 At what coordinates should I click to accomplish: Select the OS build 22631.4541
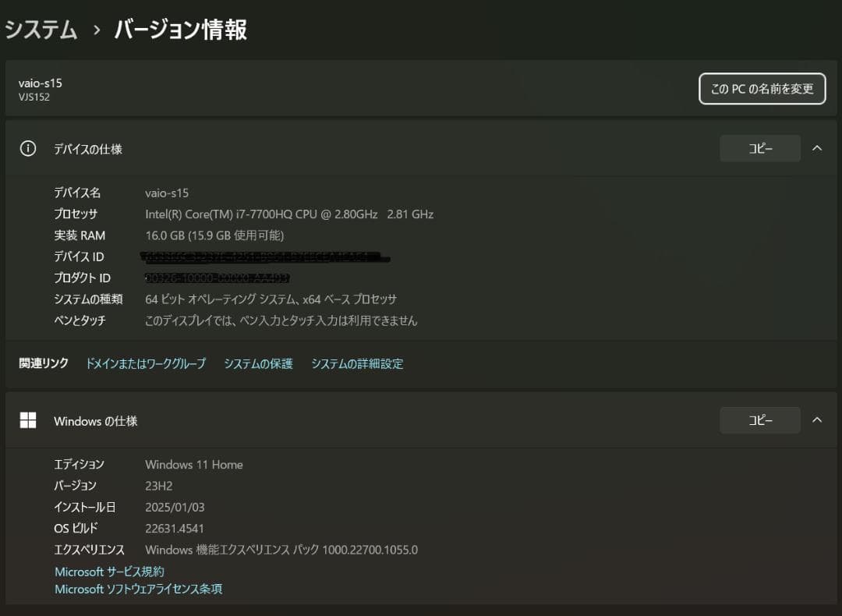coord(175,529)
